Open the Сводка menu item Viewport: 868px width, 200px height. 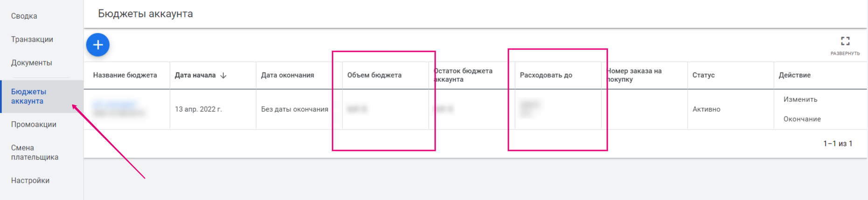24,16
